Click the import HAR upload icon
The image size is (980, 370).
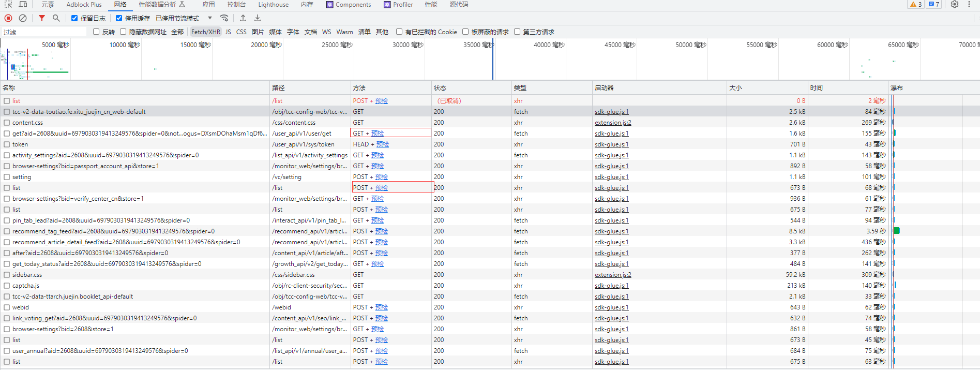pyautogui.click(x=243, y=18)
